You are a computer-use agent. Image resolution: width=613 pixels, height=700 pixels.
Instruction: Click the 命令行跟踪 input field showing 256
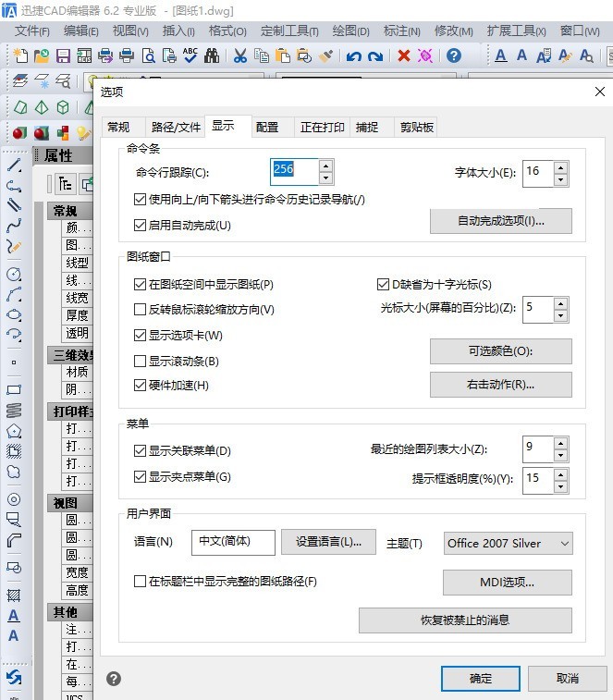point(294,172)
